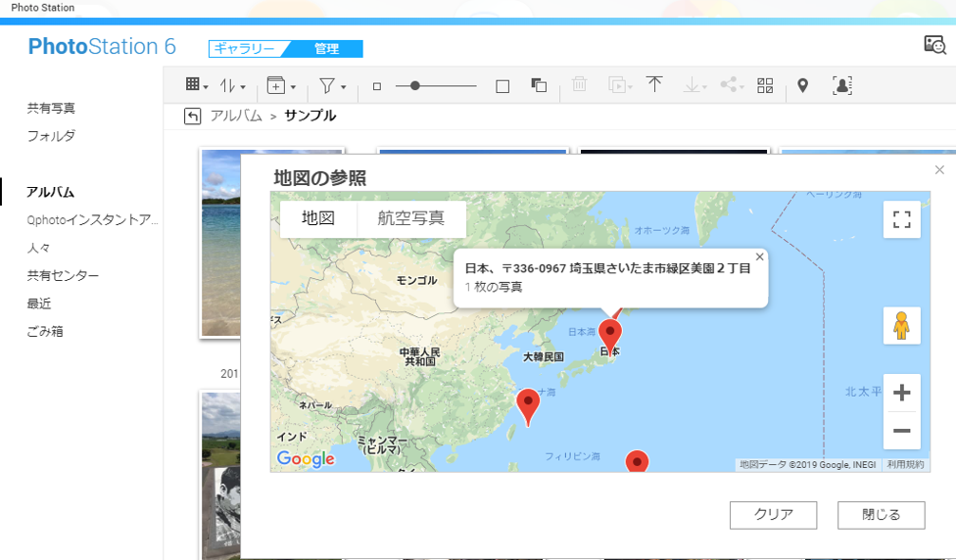956x560 pixels.
Task: Click the map location pin icon
Action: point(803,86)
